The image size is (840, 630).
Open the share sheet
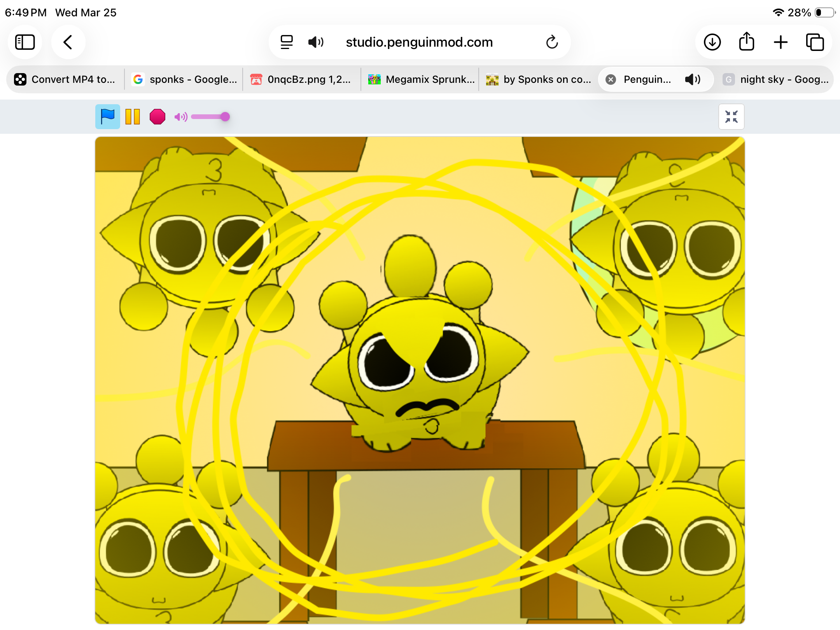point(746,42)
